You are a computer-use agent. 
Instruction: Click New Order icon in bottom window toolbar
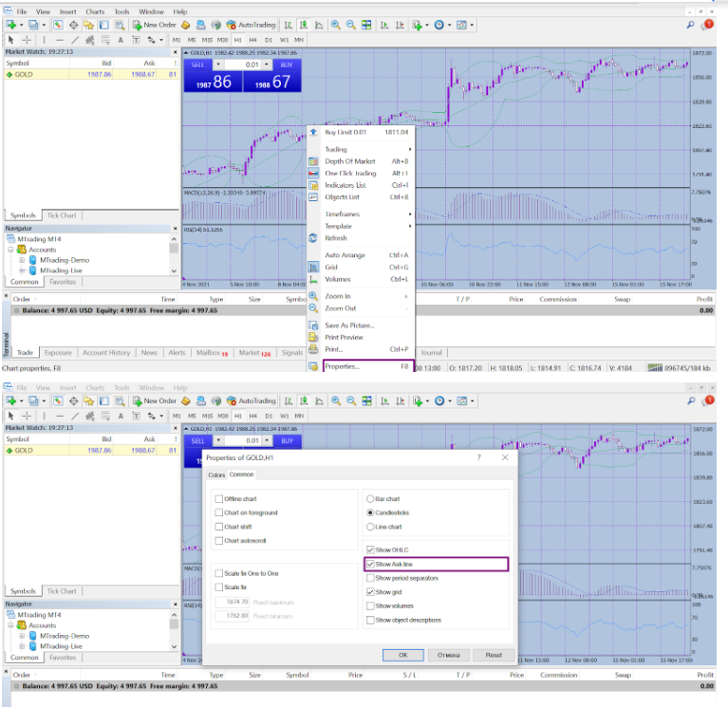[x=154, y=400]
